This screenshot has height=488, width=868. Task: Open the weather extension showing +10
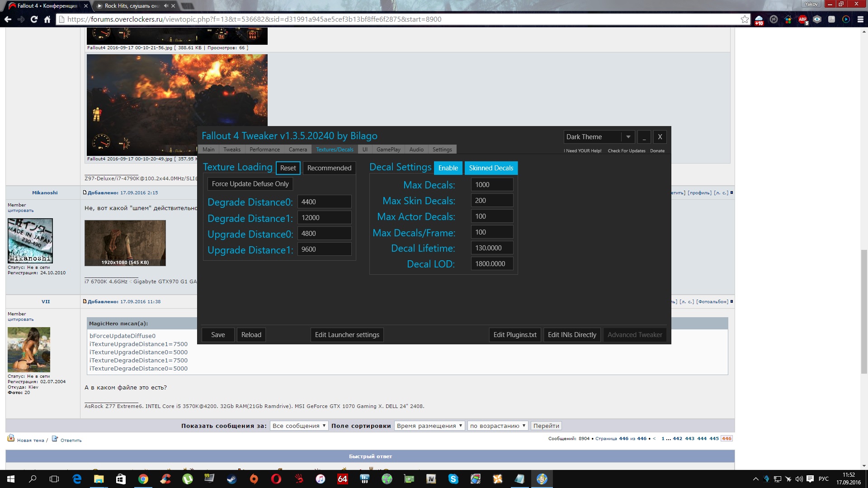coord(759,19)
